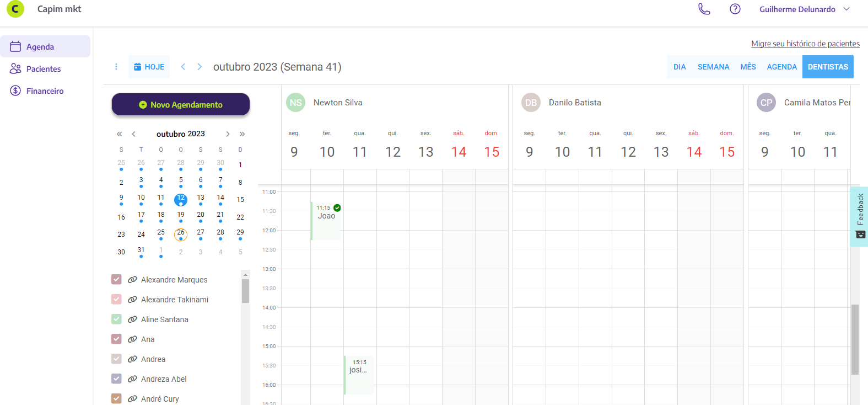868x405 pixels.
Task: Click link icon beside Aline Santana
Action: click(132, 319)
